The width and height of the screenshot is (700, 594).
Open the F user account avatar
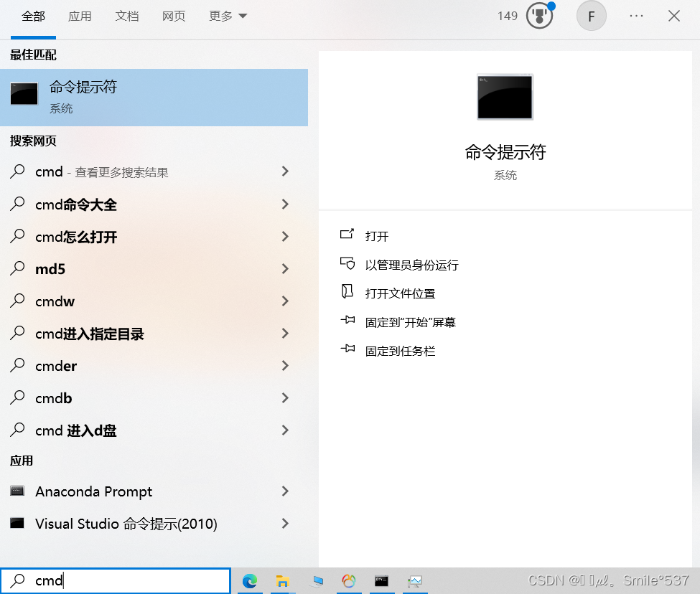[591, 16]
